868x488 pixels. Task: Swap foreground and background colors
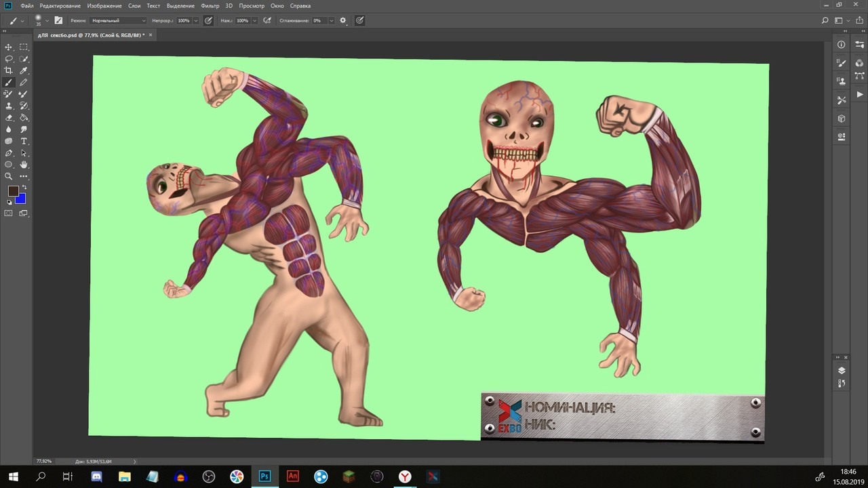tap(24, 187)
